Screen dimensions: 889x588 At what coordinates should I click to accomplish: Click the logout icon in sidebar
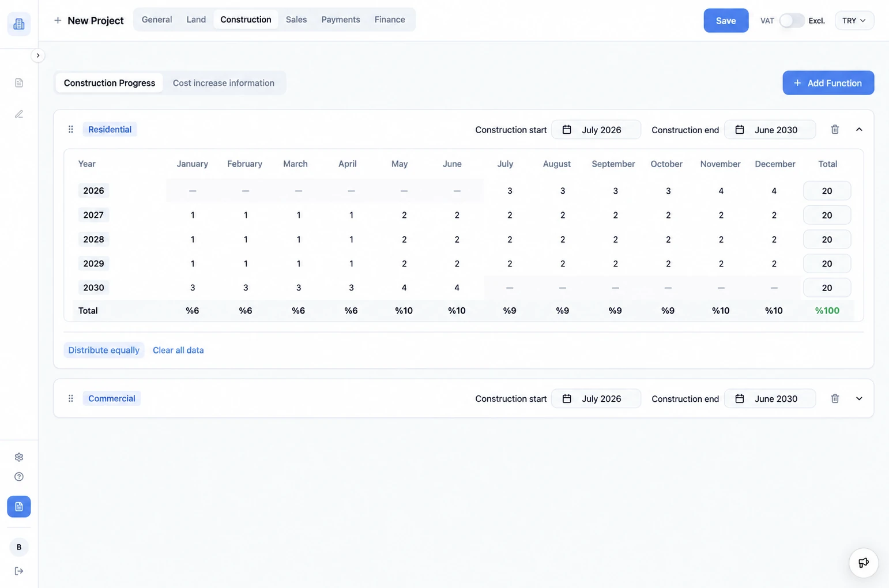(x=19, y=571)
